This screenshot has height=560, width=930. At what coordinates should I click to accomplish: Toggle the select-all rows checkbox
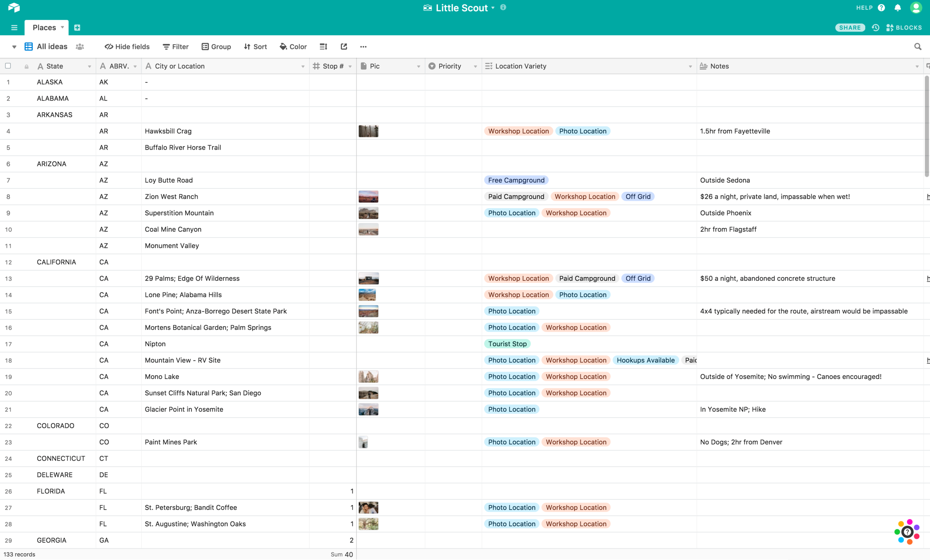[8, 66]
